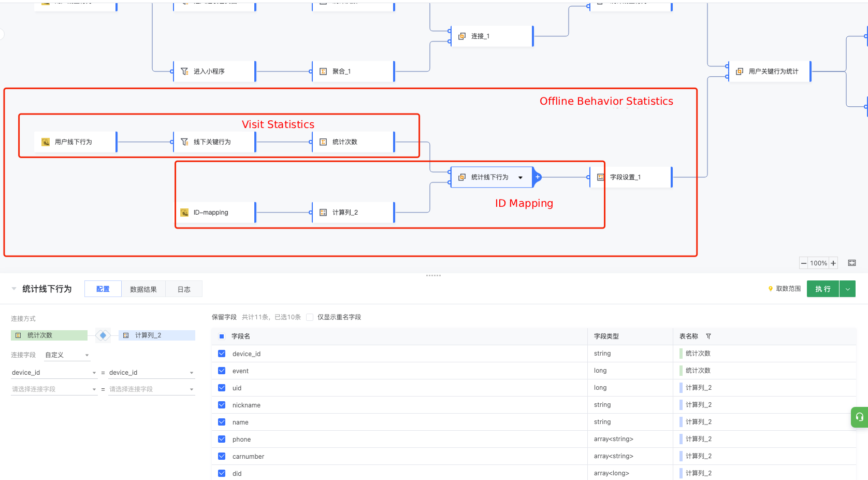The height and width of the screenshot is (480, 868).
Task: Click the empty 请选择连接字段 left field
Action: (x=54, y=389)
